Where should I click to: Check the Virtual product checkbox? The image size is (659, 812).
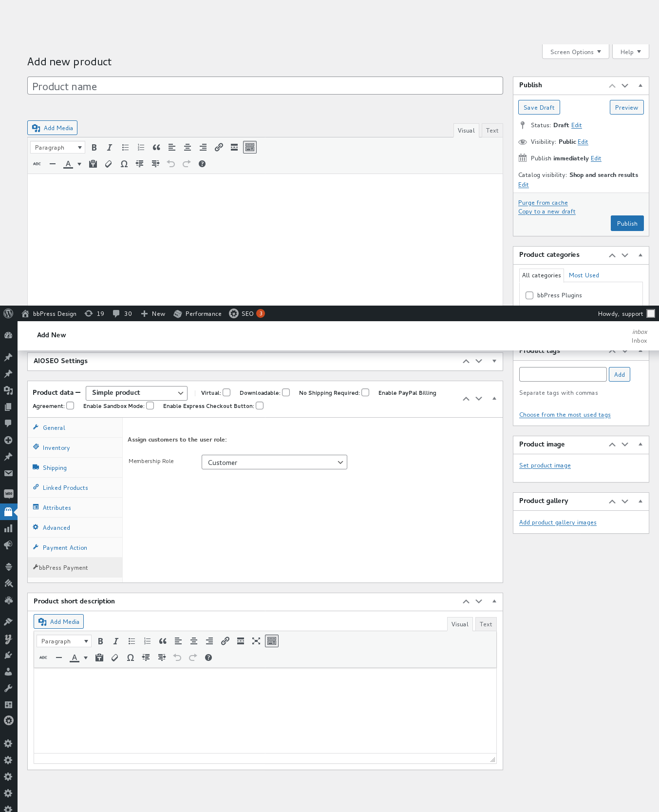pyautogui.click(x=226, y=392)
